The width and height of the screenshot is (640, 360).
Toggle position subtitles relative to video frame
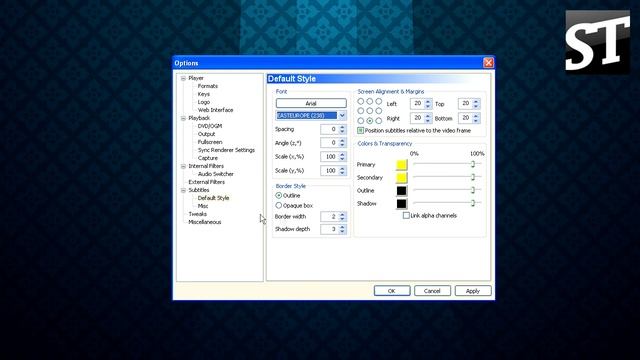360,131
